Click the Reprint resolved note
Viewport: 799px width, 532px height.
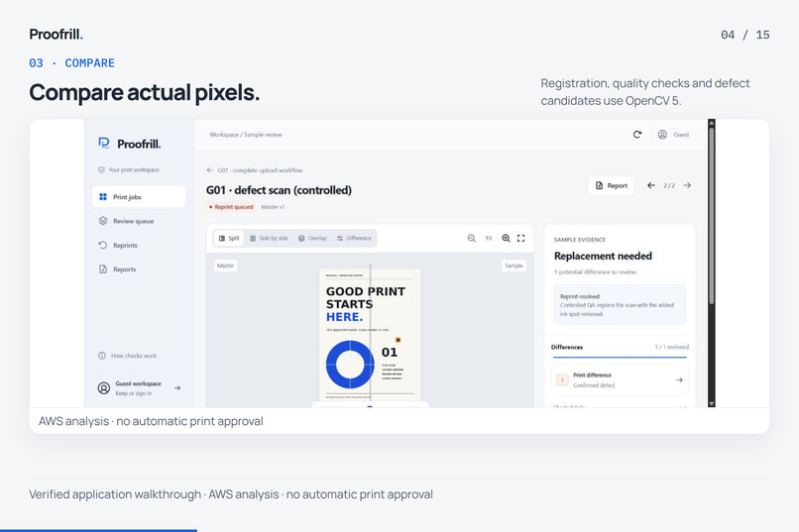(x=620, y=305)
